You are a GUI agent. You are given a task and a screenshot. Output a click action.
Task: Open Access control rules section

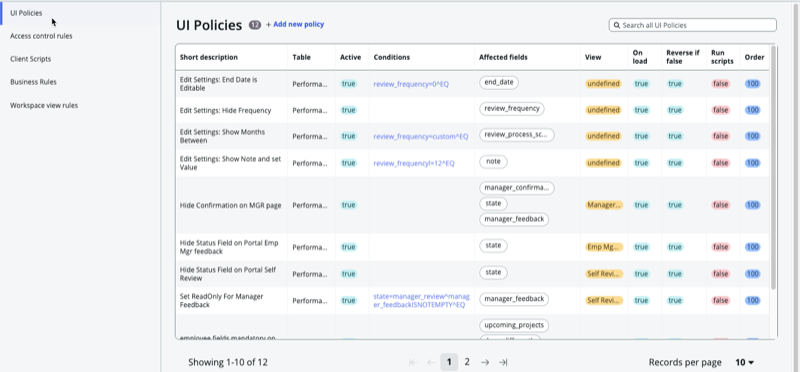click(x=41, y=36)
